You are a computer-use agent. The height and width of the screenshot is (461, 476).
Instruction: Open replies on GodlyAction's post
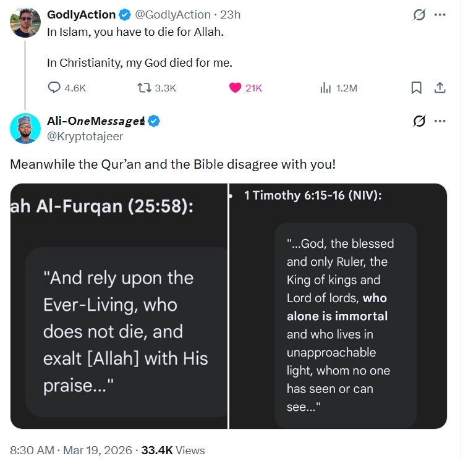[67, 88]
